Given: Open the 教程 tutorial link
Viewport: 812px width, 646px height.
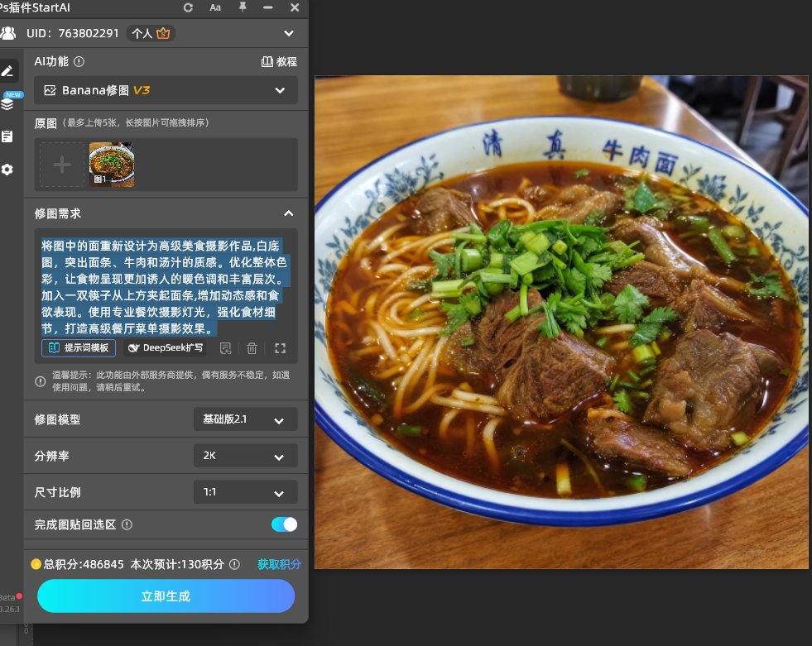Looking at the screenshot, I should point(279,61).
